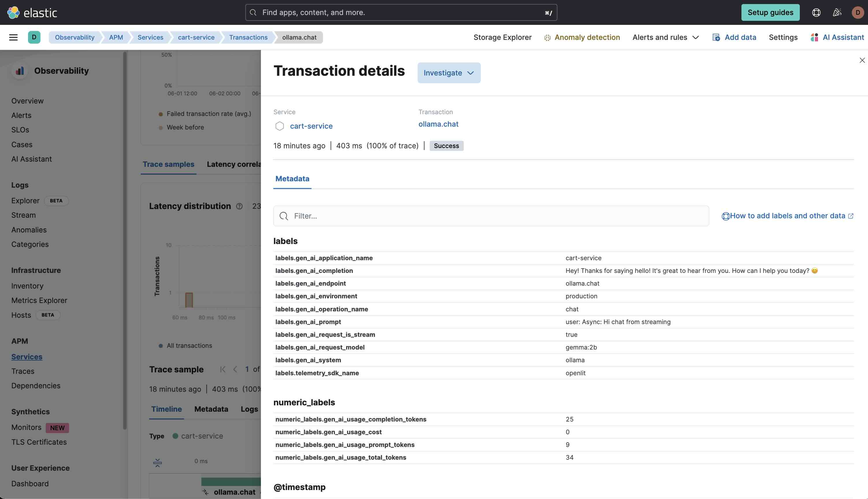Viewport: 868px width, 499px height.
Task: Close the Transaction details flyout
Action: tap(862, 60)
